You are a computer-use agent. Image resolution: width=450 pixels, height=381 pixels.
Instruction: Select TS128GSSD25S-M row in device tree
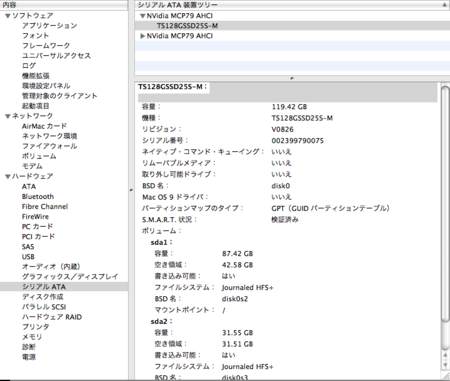point(292,26)
